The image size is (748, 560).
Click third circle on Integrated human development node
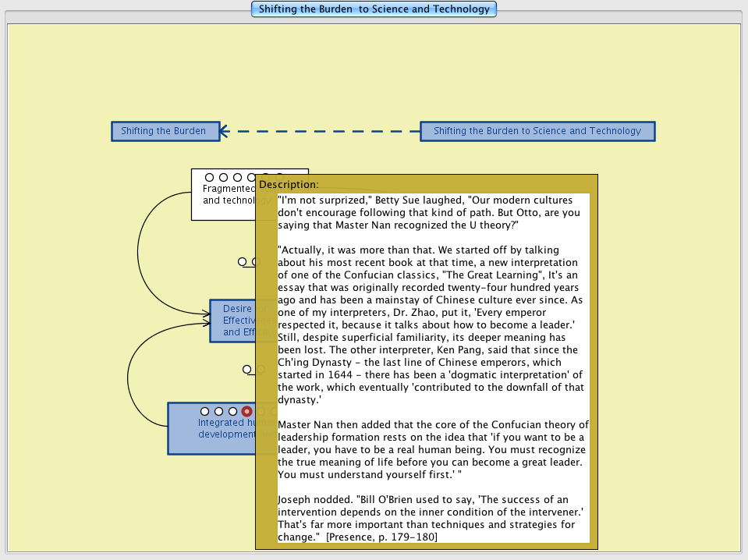point(232,411)
